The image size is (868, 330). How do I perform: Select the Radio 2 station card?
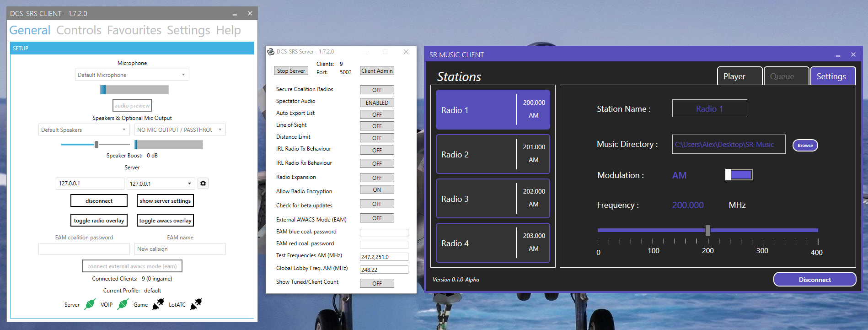click(x=493, y=154)
